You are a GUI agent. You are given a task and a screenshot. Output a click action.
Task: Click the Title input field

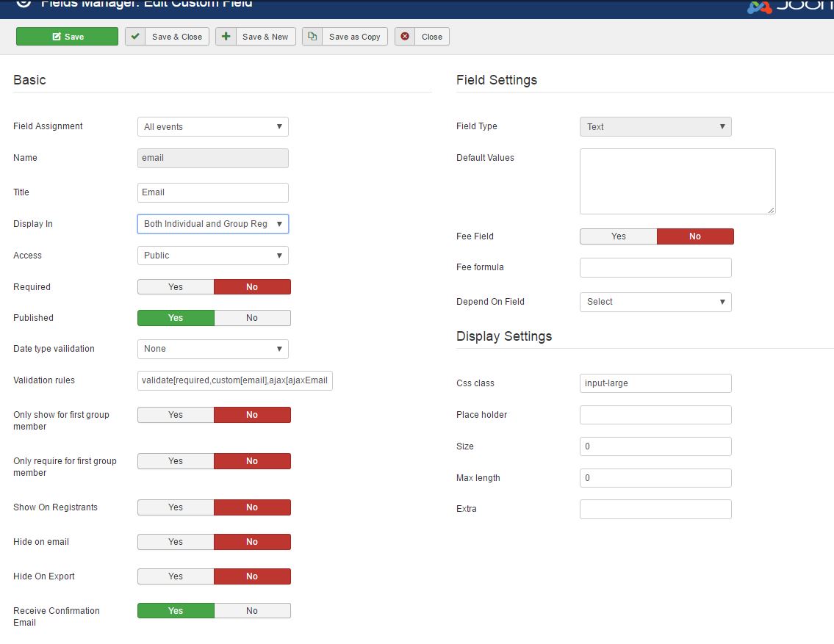(212, 192)
